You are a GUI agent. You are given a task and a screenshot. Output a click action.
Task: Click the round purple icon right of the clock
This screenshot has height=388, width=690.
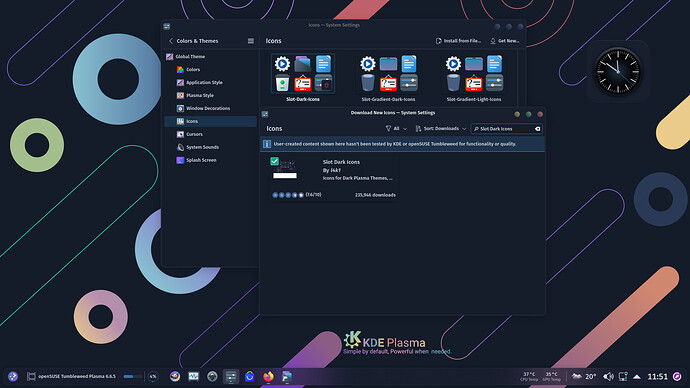(x=677, y=377)
